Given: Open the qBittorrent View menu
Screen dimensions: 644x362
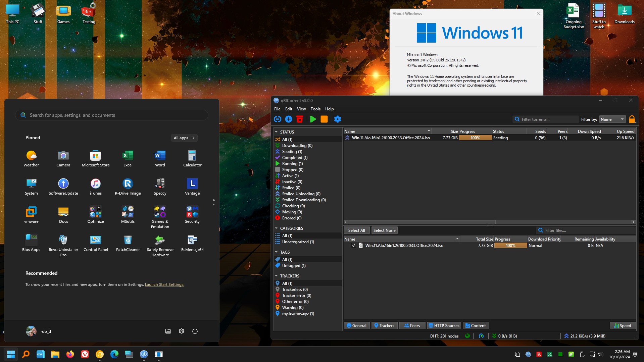Looking at the screenshot, I should [301, 109].
